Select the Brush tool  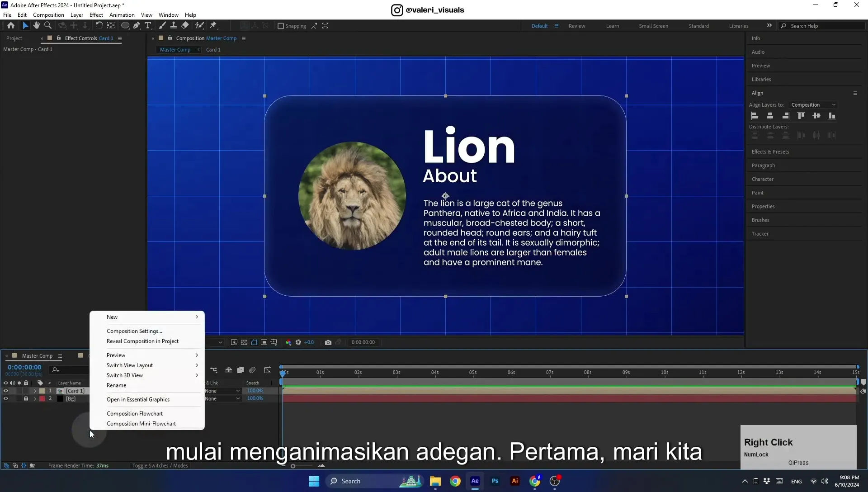162,26
